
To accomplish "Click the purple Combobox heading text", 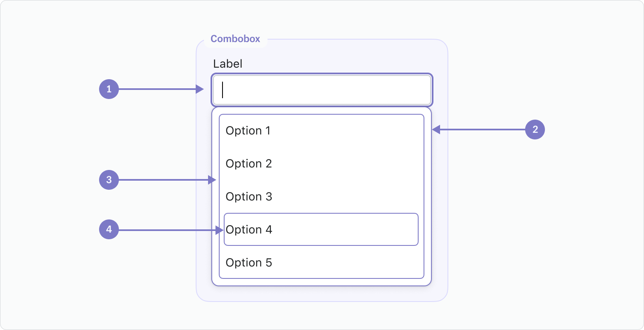I will coord(235,39).
